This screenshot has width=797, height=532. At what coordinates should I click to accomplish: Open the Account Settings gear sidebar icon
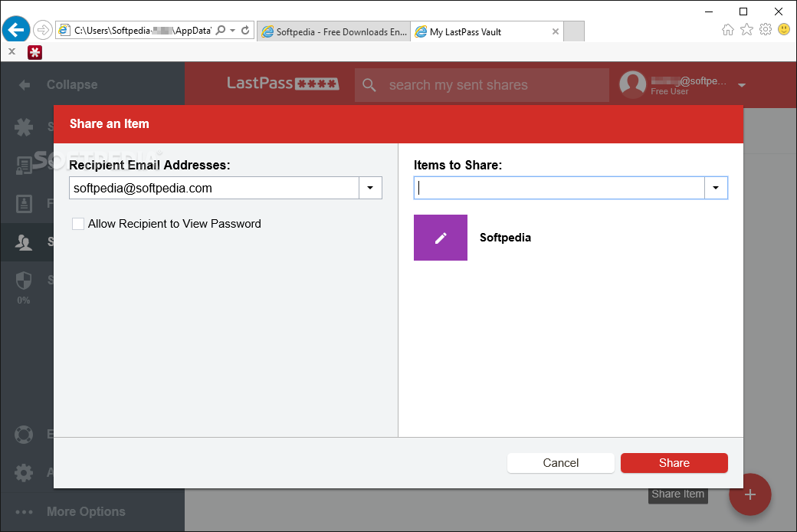pyautogui.click(x=24, y=473)
